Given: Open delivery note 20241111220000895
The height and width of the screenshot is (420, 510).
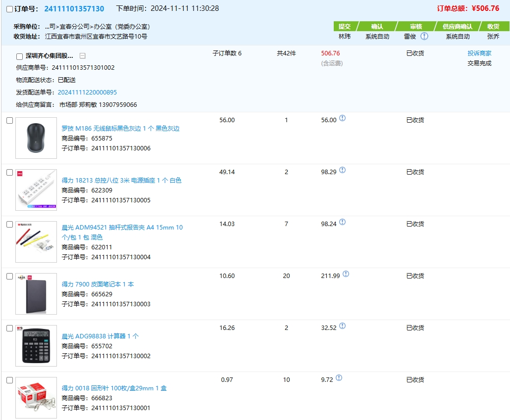Looking at the screenshot, I should 87,93.
